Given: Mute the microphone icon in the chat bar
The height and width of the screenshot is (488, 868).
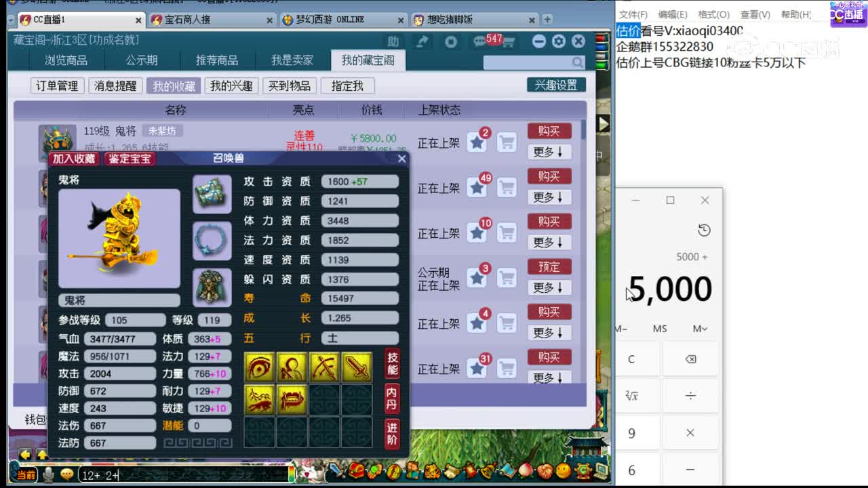Looking at the screenshot, I should tap(48, 474).
